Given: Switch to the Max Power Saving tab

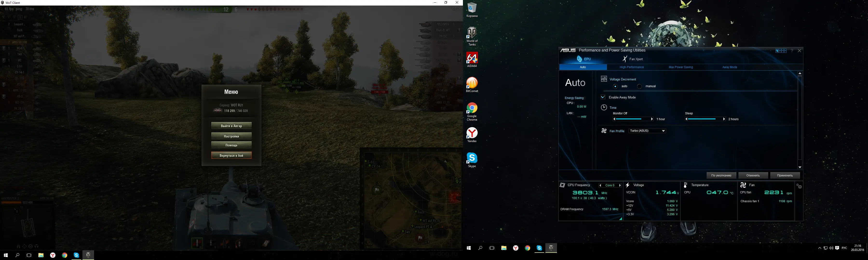Looking at the screenshot, I should tap(680, 67).
